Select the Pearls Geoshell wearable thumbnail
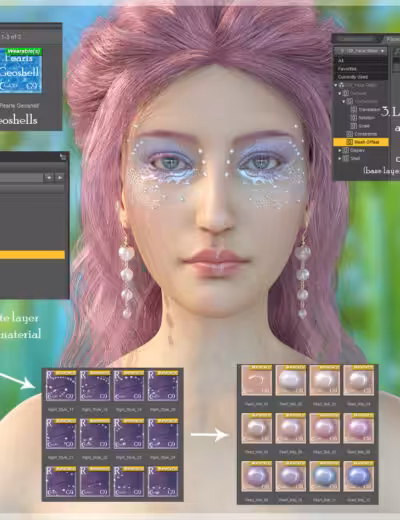 click(x=21, y=70)
